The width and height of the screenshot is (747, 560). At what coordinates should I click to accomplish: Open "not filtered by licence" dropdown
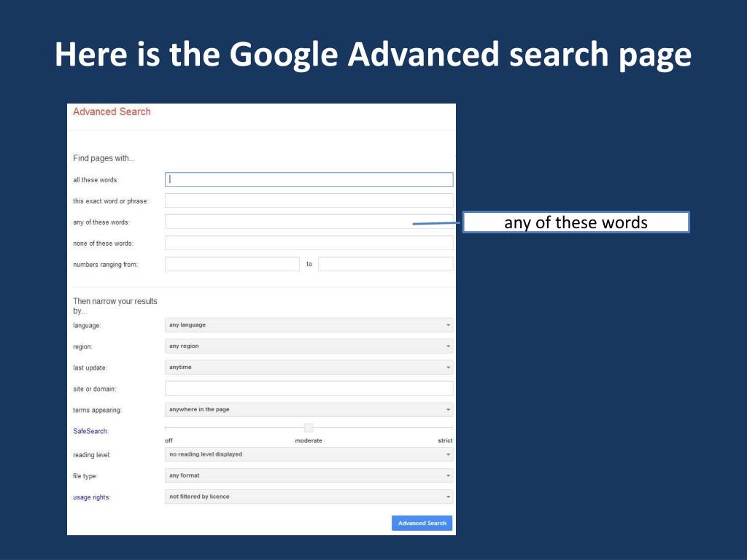point(309,497)
